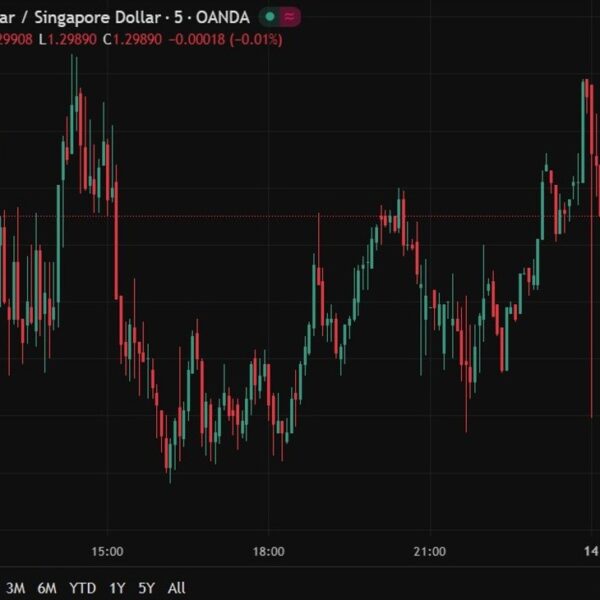Viewport: 600px width, 600px height.
Task: Set the range to YTD
Action: (x=82, y=588)
